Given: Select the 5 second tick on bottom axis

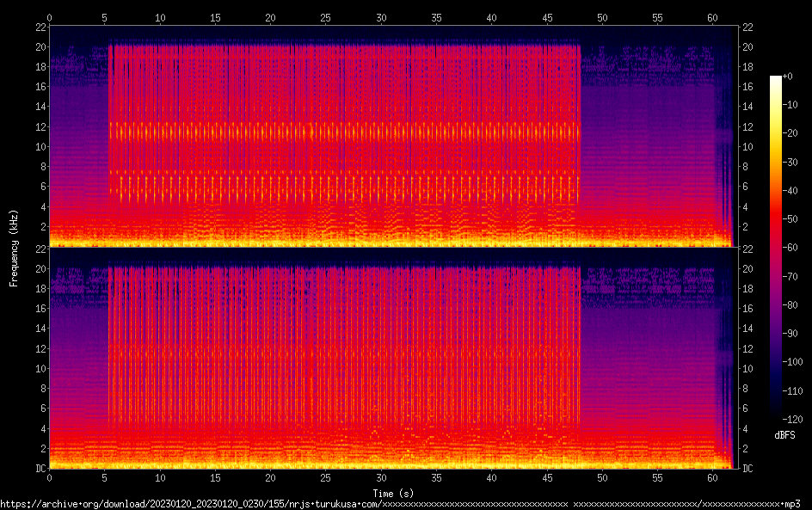Looking at the screenshot, I should (x=105, y=477).
